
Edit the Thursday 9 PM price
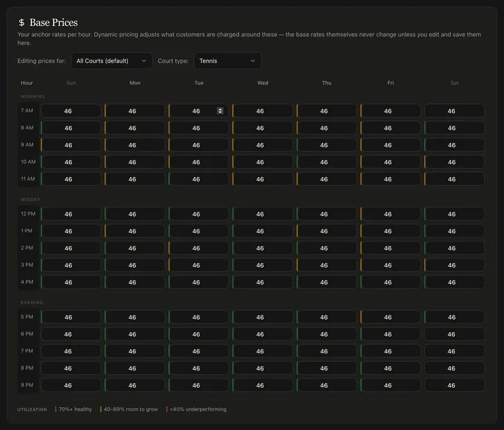pos(326,385)
